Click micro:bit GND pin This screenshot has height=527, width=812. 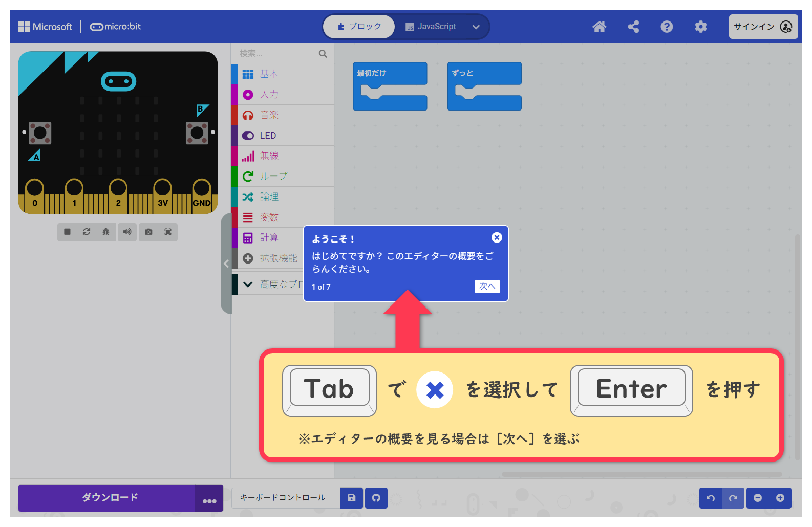point(202,196)
